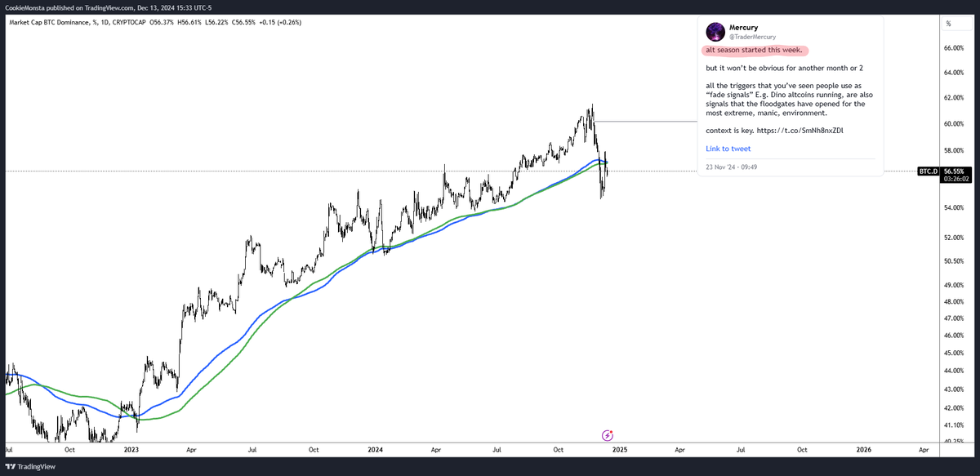Click the 52.00% price axis label
This screenshot has height=476, width=980.
(x=954, y=238)
